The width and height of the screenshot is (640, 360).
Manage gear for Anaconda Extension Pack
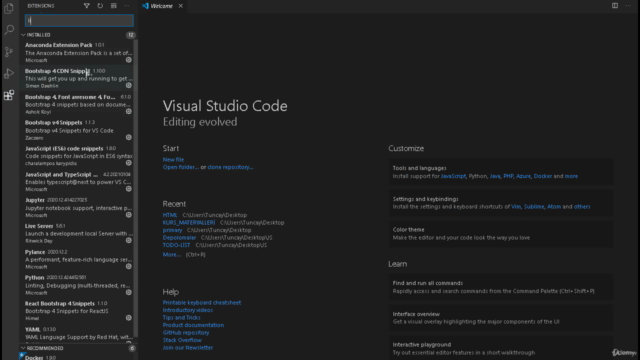pyautogui.click(x=129, y=60)
